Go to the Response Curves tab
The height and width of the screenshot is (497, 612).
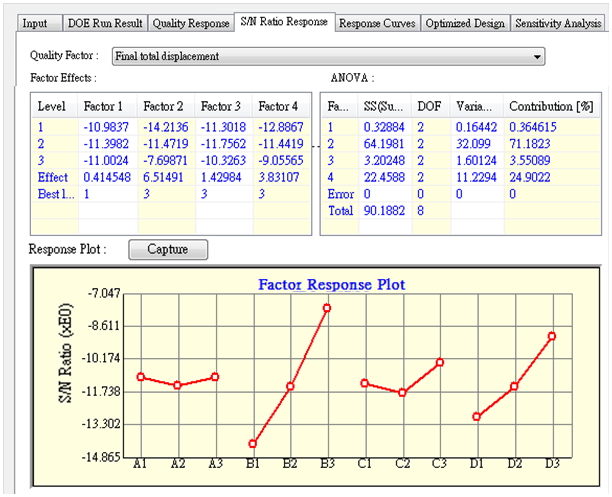[377, 23]
